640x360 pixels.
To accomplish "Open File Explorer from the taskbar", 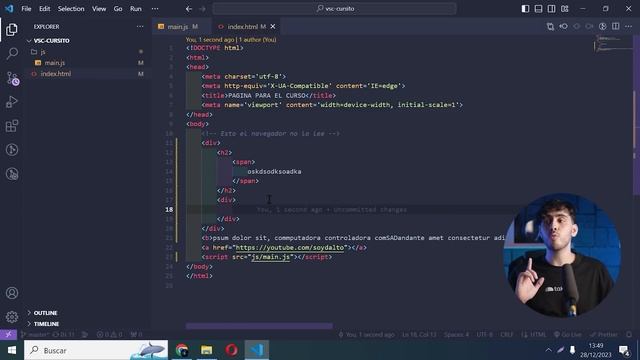I will point(207,350).
